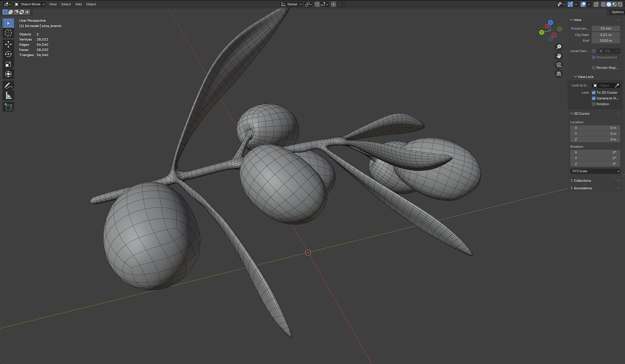Image resolution: width=625 pixels, height=364 pixels.
Task: Switch to wireframe viewport shading
Action: point(603,4)
